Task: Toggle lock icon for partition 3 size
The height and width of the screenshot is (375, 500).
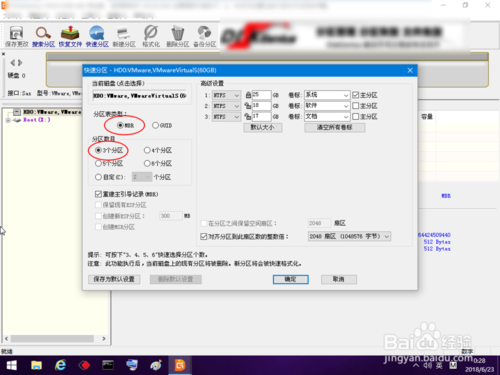Action: (x=248, y=117)
